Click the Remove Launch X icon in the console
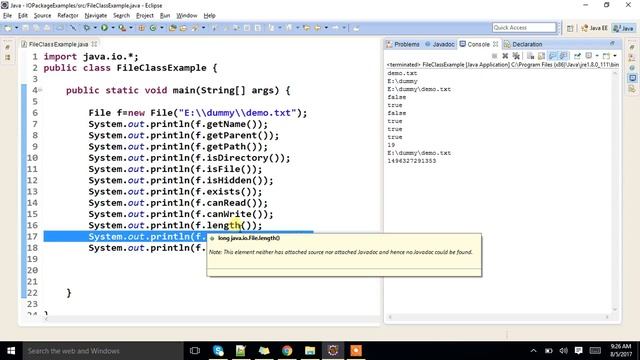Image resolution: width=640 pixels, height=360 pixels. point(505,56)
